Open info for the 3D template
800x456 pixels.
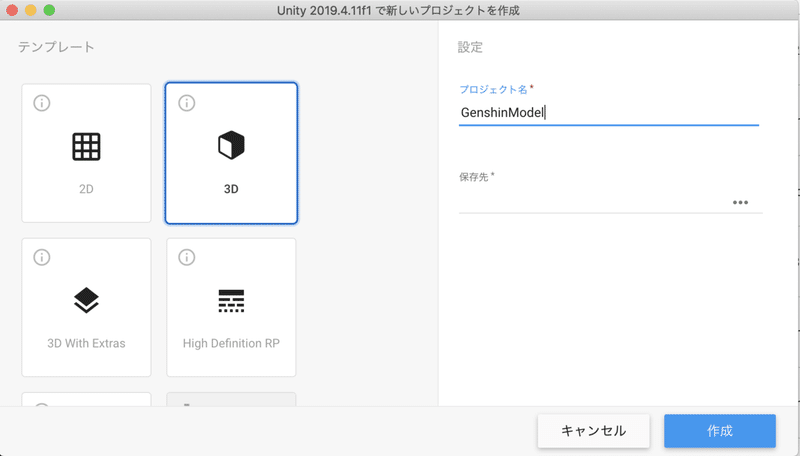[x=187, y=103]
